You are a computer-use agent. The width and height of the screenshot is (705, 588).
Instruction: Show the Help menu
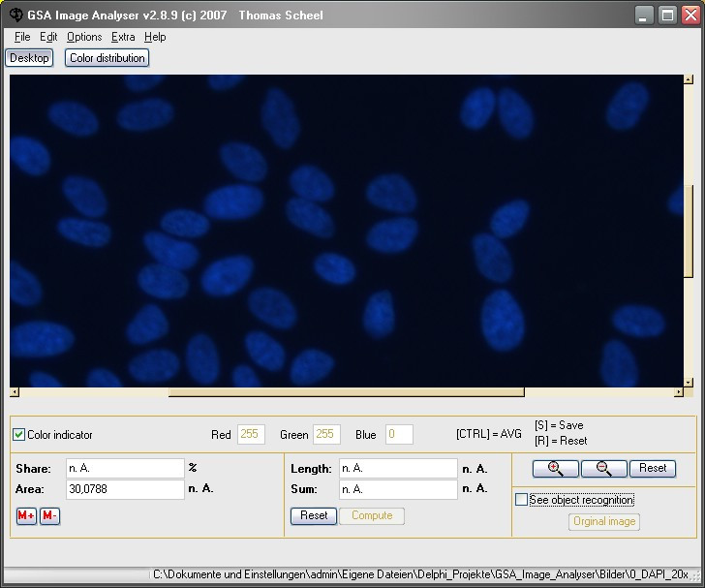click(155, 37)
